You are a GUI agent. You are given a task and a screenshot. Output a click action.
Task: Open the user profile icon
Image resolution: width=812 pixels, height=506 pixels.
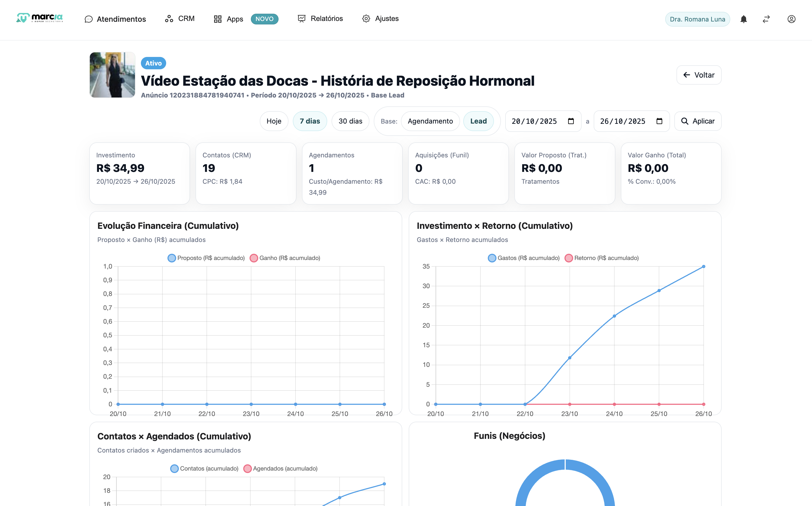coord(791,19)
